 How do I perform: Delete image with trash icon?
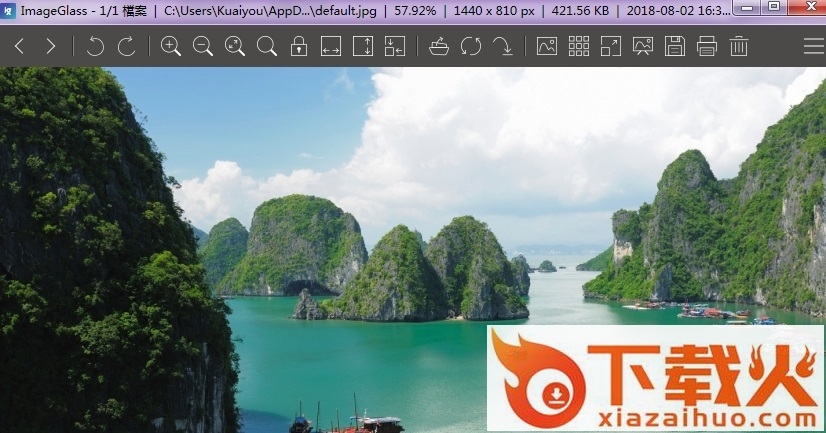(739, 46)
